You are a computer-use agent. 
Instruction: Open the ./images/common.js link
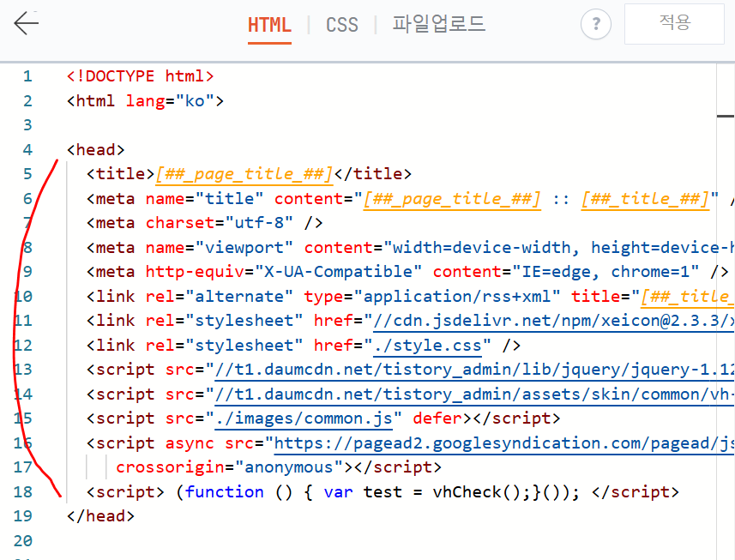304,418
